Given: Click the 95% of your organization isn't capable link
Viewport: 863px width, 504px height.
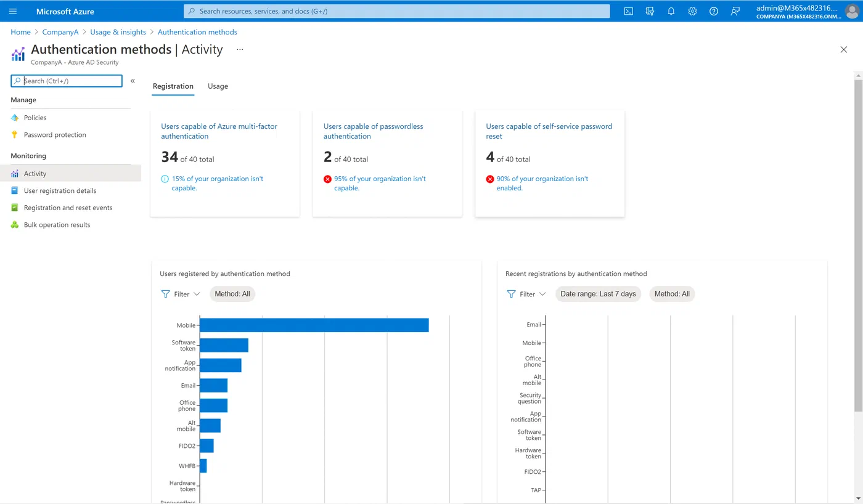Looking at the screenshot, I should coord(380,184).
